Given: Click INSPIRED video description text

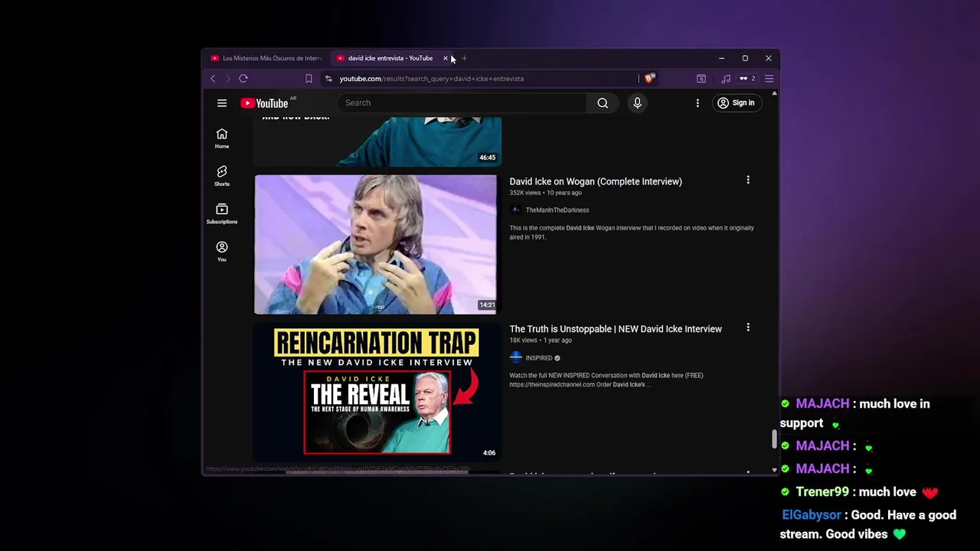Looking at the screenshot, I should click(x=606, y=380).
